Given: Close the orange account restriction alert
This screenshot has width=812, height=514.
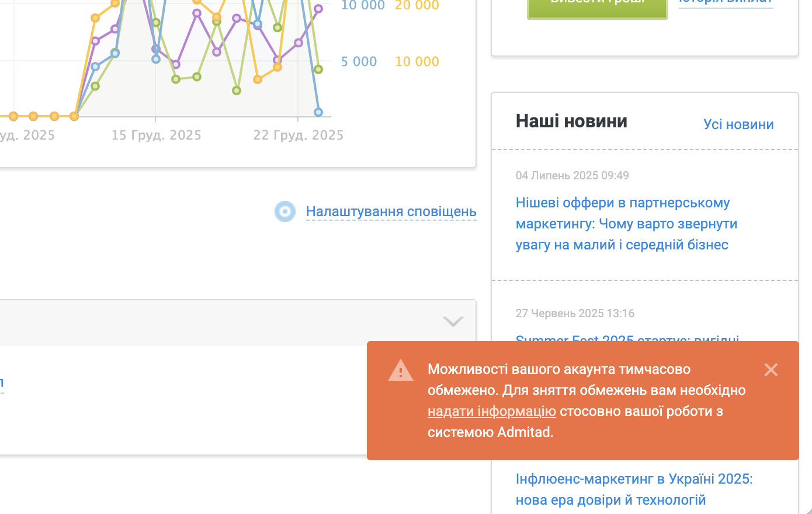Looking at the screenshot, I should tap(771, 370).
